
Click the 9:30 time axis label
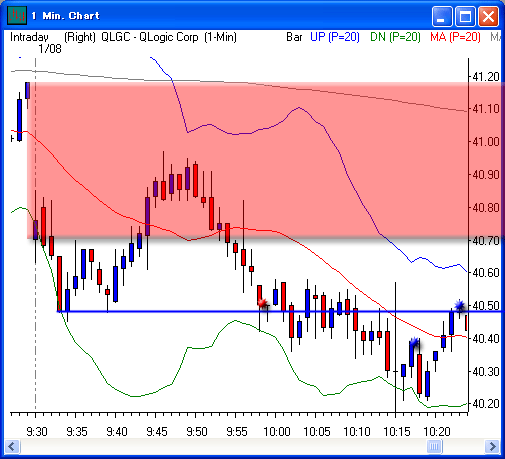pyautogui.click(x=37, y=432)
